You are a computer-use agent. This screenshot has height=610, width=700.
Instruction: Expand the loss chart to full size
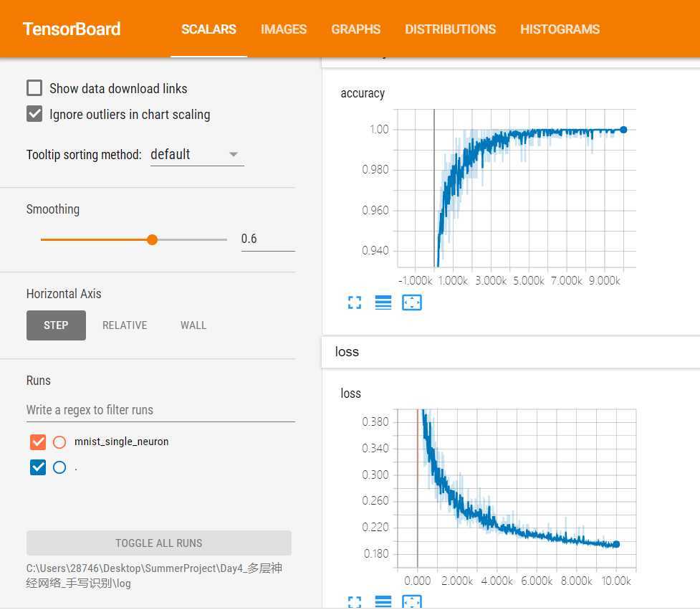(x=355, y=601)
